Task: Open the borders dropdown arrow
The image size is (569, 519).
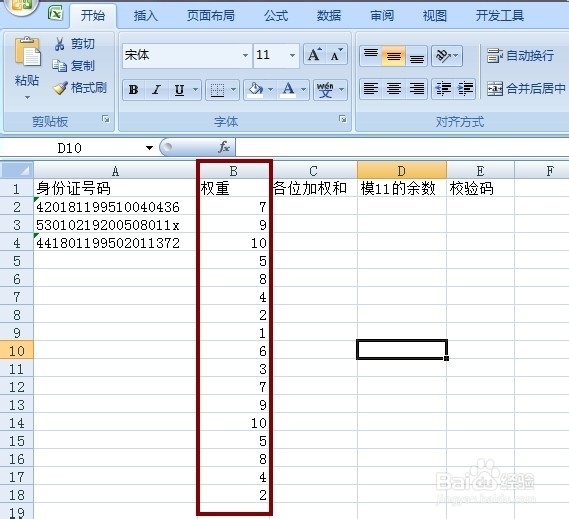Action: click(234, 90)
